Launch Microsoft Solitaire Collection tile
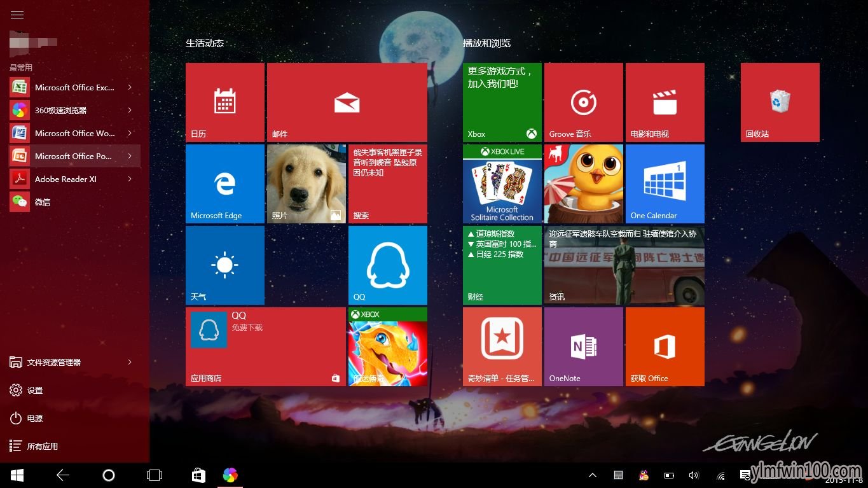Screen dimensions: 868x488 (502, 184)
